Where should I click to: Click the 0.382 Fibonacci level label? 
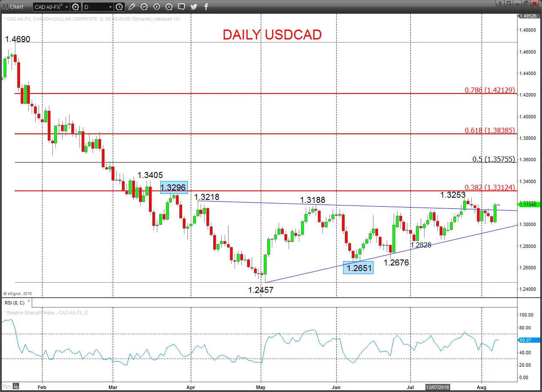point(490,187)
